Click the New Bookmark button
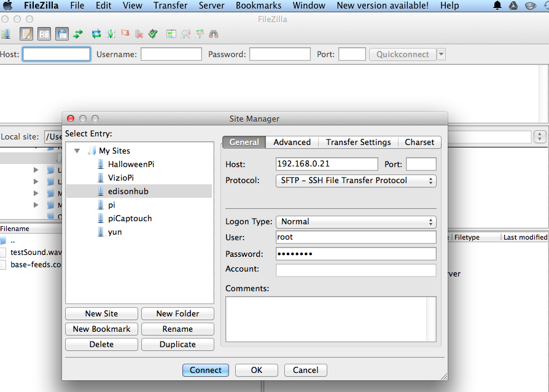The height and width of the screenshot is (392, 549). click(101, 329)
